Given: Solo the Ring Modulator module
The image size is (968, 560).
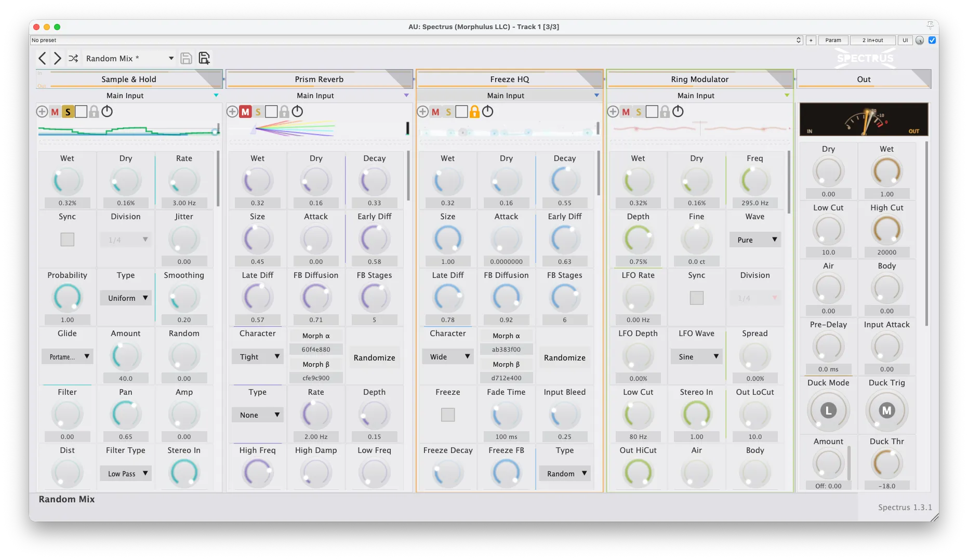Looking at the screenshot, I should pos(639,112).
